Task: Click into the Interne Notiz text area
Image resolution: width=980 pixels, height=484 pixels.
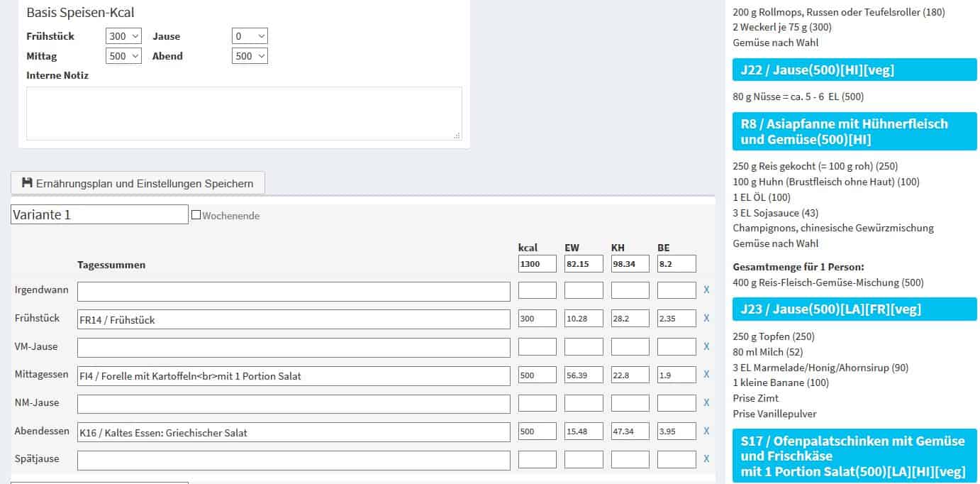Action: tap(244, 114)
